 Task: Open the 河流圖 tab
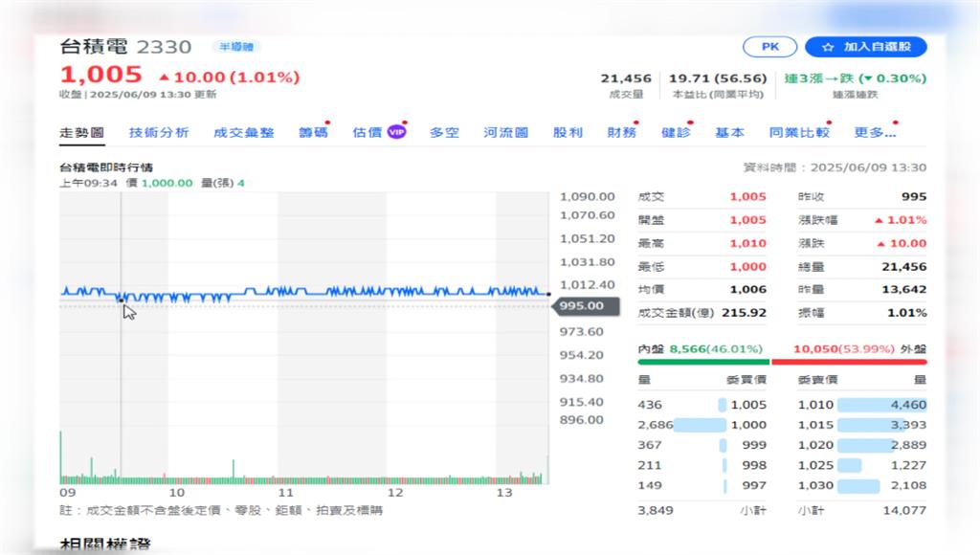click(x=505, y=132)
